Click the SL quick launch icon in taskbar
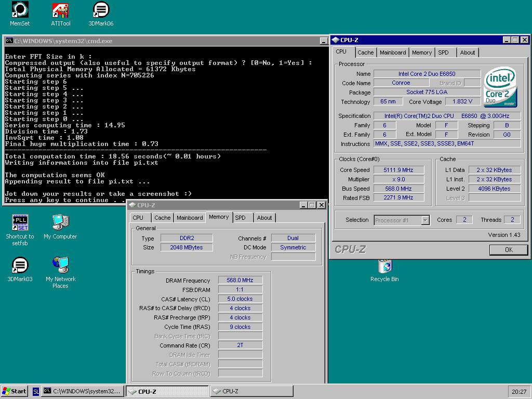 coord(36,391)
